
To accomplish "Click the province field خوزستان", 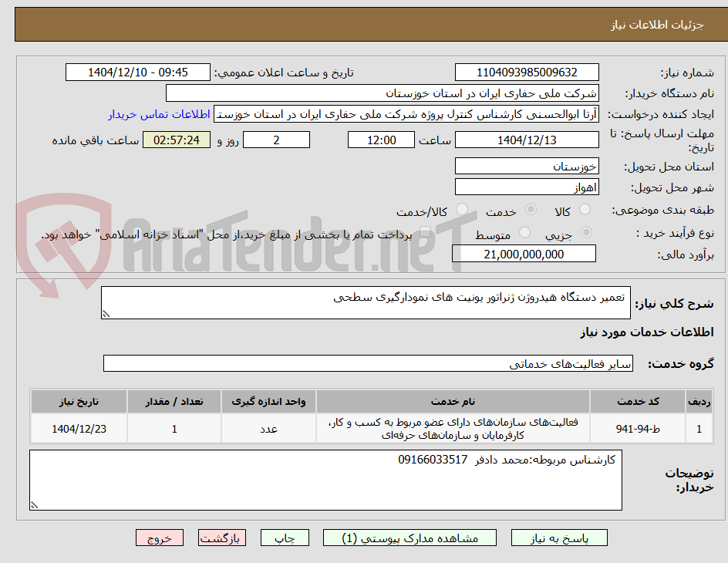I will [527, 166].
